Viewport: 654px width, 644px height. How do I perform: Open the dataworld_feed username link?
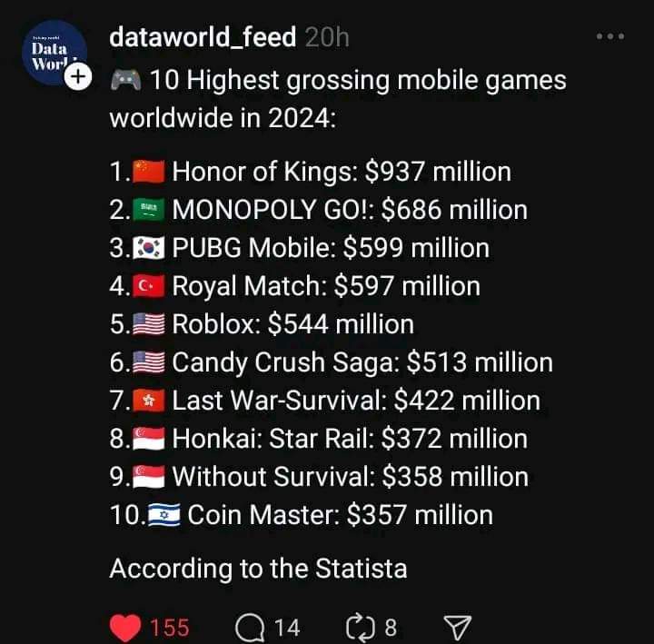coord(202,36)
